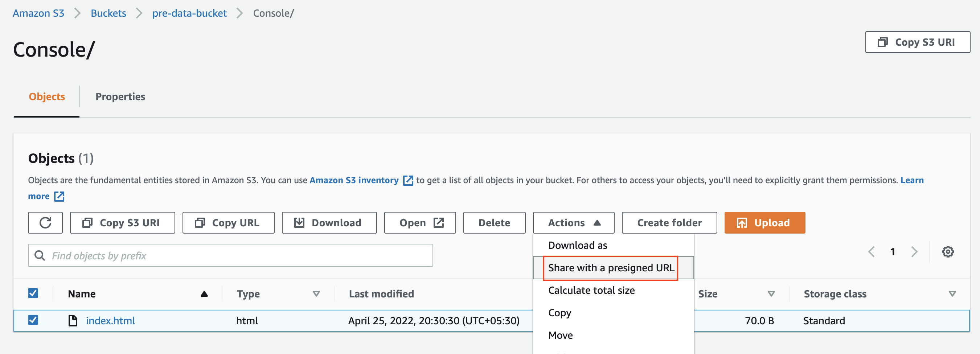Click the Download icon for selected object
This screenshot has height=354, width=980.
299,222
